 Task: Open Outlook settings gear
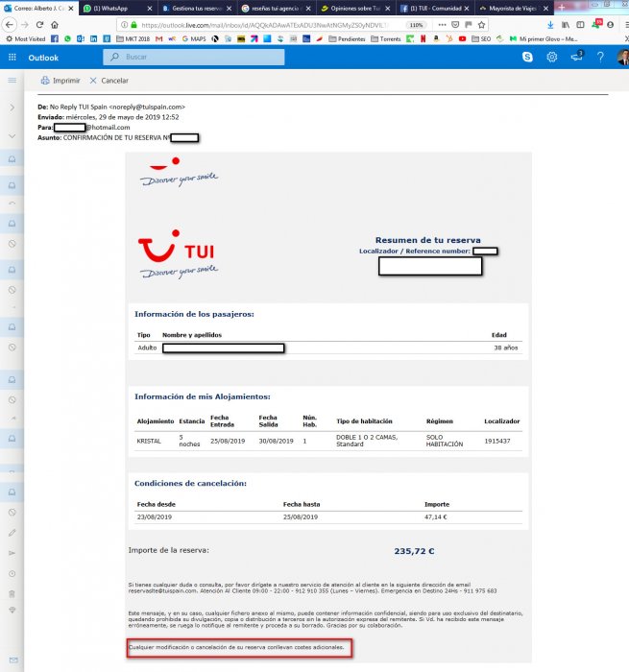tap(552, 57)
